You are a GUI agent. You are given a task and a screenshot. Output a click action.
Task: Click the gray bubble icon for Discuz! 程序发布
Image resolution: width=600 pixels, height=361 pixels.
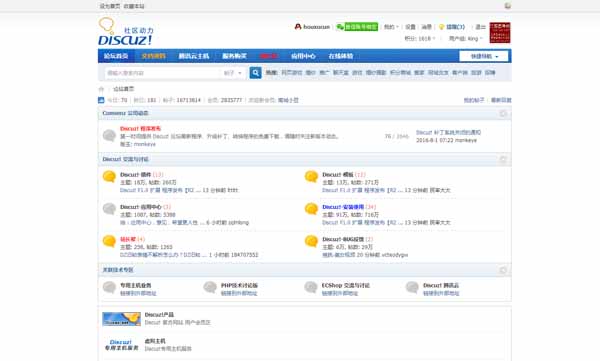pyautogui.click(x=109, y=136)
